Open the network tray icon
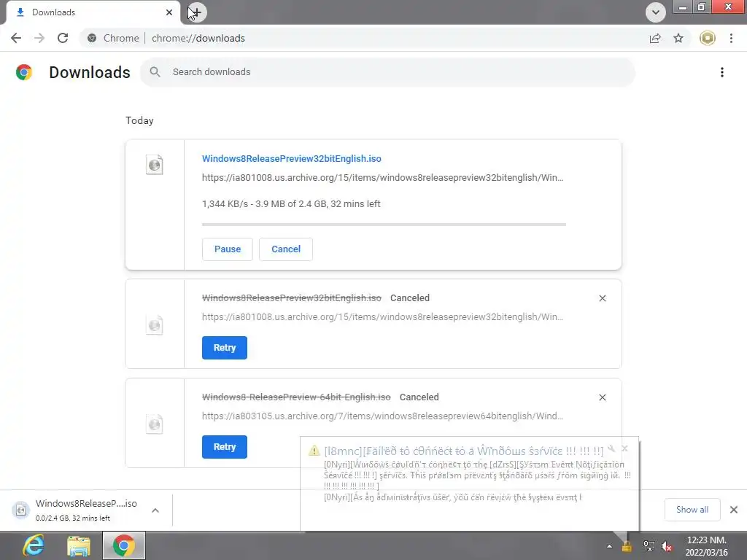The image size is (747, 560). (649, 546)
